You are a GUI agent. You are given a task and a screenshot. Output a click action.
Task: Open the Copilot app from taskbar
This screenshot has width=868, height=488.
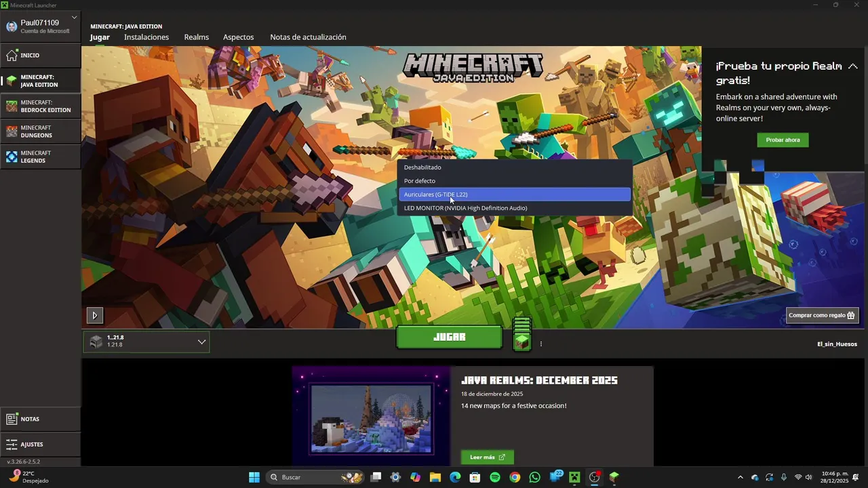(x=416, y=477)
